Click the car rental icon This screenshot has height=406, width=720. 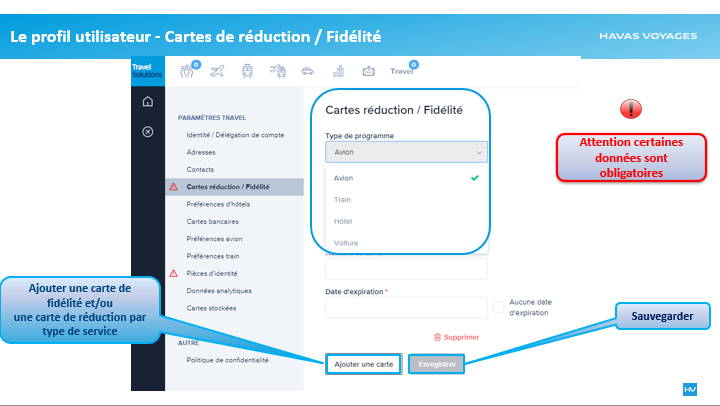[308, 71]
